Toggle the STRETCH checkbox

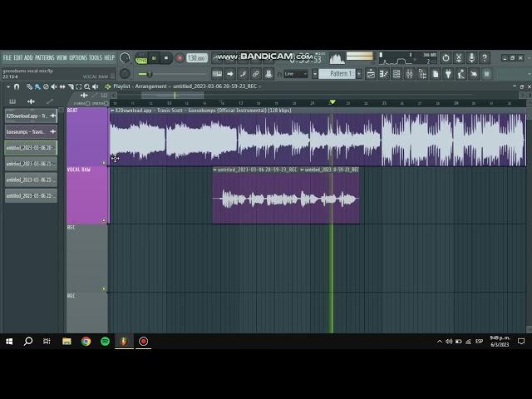pos(106,103)
